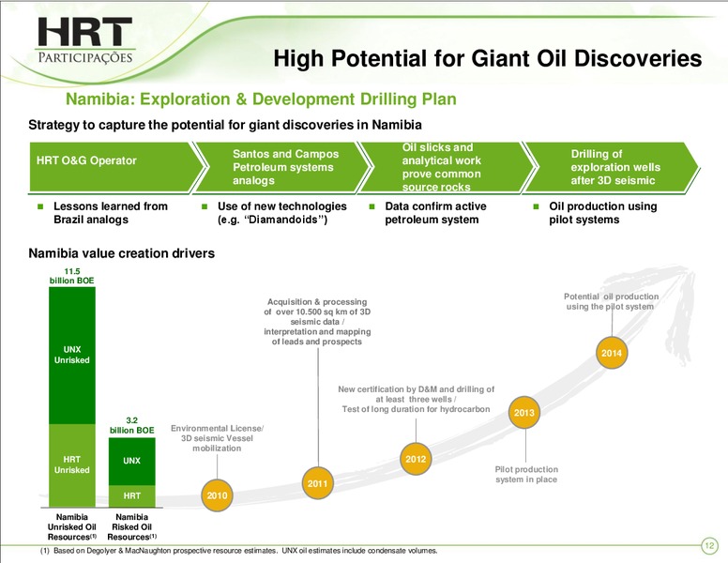Click Pilot production system in place text
728x563 pixels.
tap(526, 474)
